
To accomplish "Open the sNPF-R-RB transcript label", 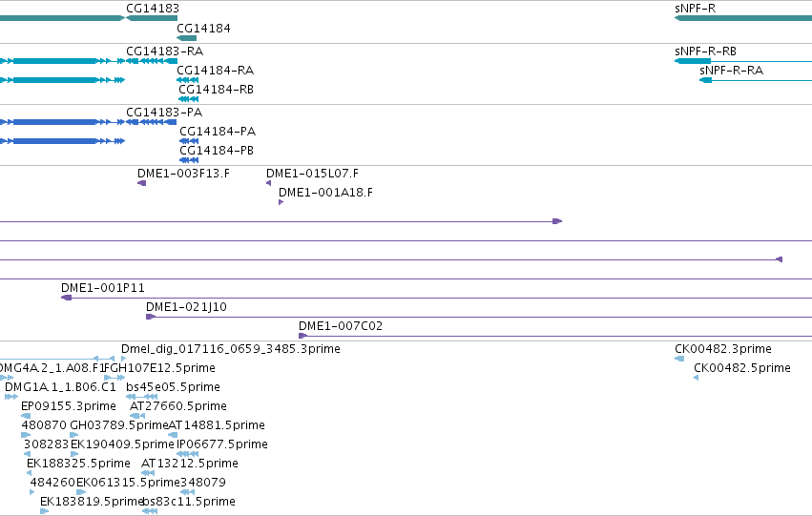I will tap(705, 52).
